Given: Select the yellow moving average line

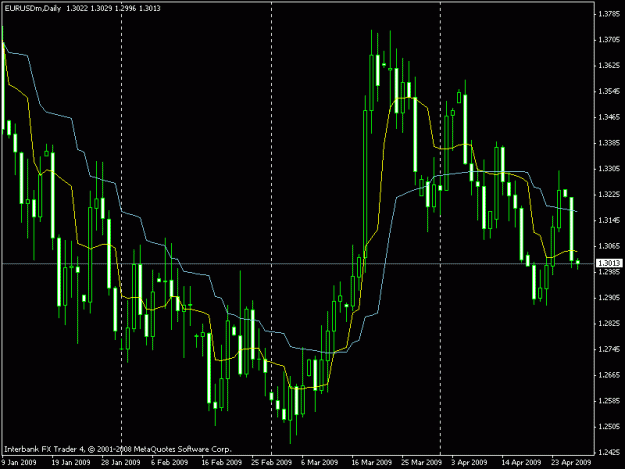Looking at the screenshot, I should 383,144.
